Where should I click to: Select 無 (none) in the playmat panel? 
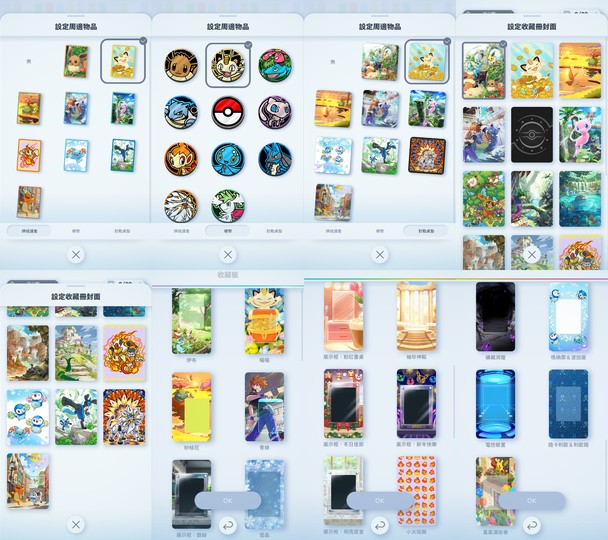(333, 62)
